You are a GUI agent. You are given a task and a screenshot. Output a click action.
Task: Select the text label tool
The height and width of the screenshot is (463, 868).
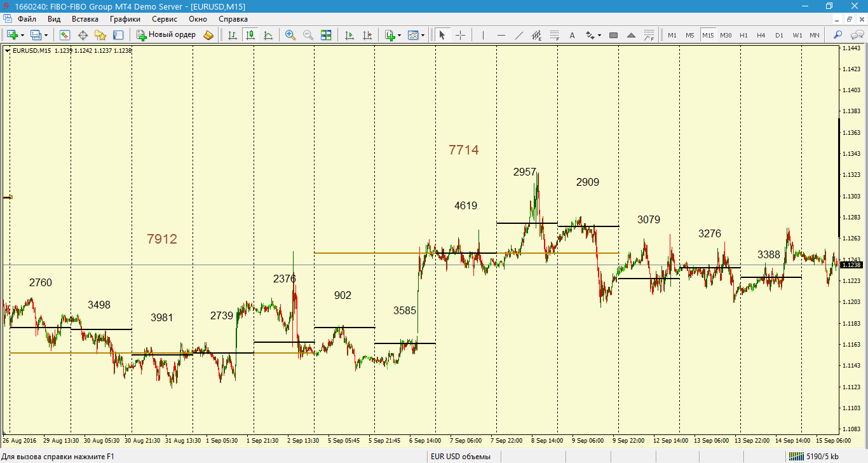572,35
